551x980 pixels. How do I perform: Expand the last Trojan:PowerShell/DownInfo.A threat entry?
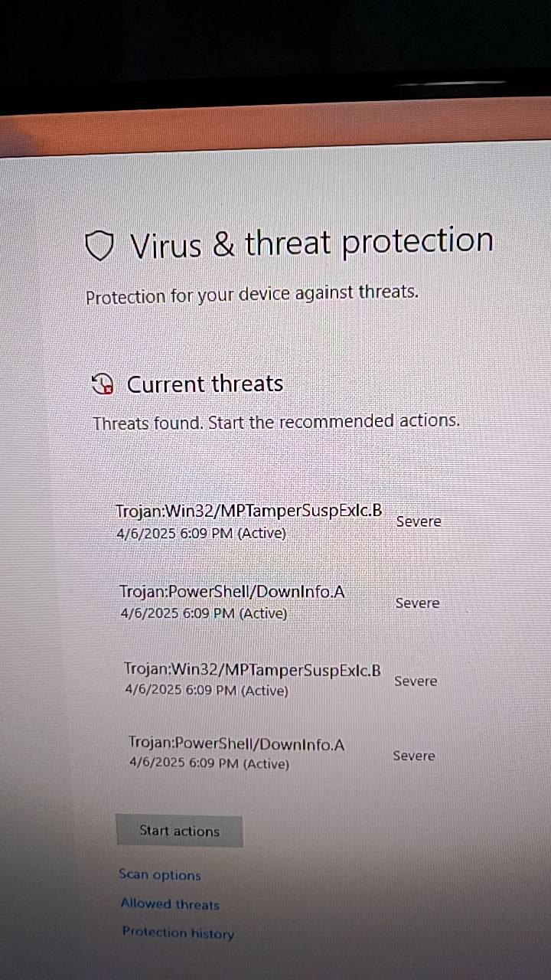pyautogui.click(x=282, y=754)
